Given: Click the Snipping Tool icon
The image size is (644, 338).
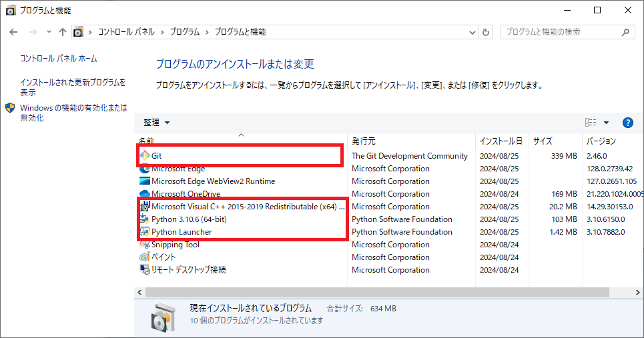Looking at the screenshot, I should 145,245.
